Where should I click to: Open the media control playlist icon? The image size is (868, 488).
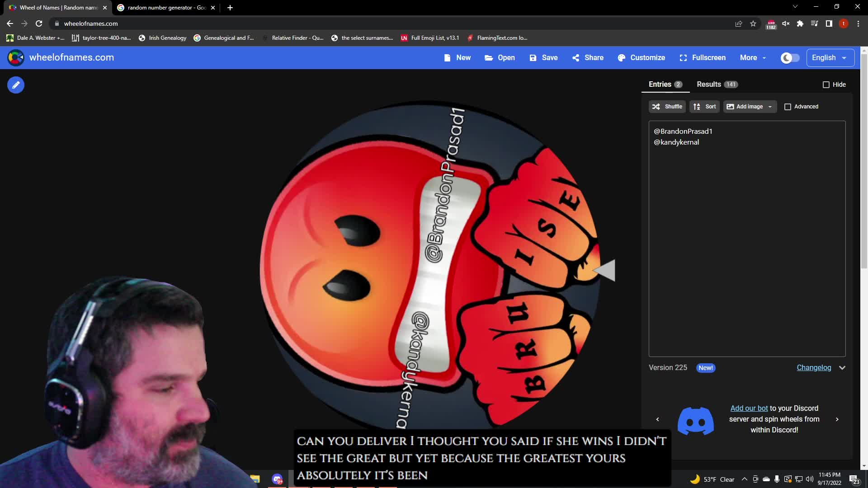pyautogui.click(x=814, y=23)
